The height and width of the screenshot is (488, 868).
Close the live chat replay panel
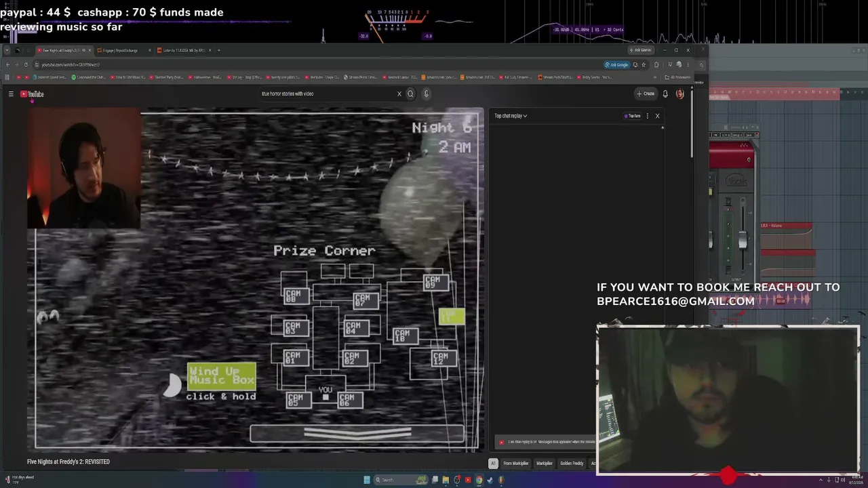coord(657,116)
